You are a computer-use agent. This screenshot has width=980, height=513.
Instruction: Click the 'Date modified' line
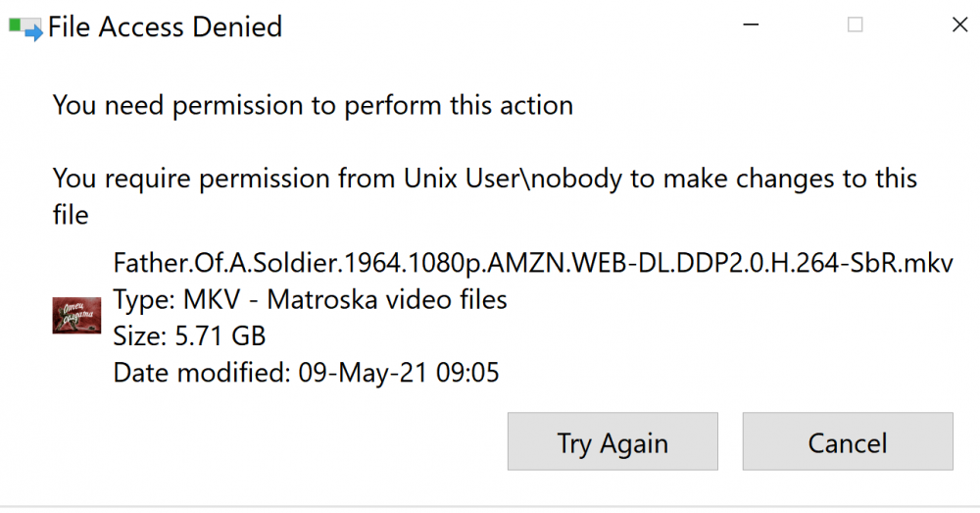tap(306, 373)
